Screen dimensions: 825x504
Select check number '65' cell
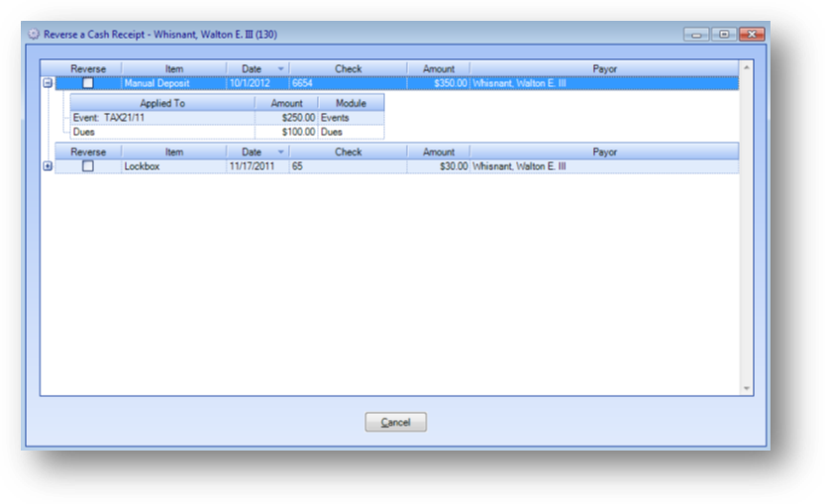point(348,166)
